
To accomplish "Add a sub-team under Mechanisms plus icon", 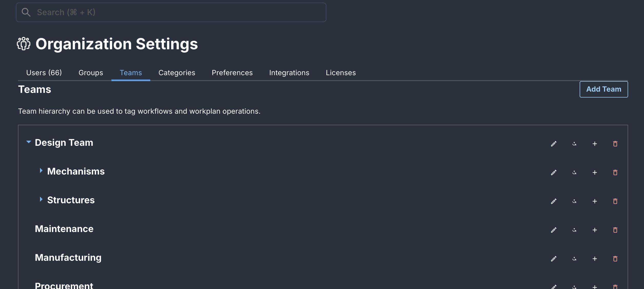I will point(595,172).
